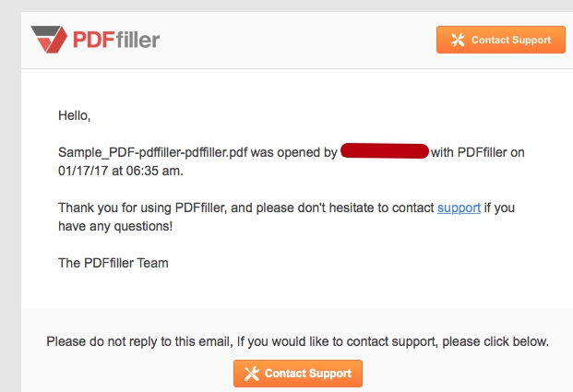
Task: Click the "with PDFfiller on" text
Action: 478,152
